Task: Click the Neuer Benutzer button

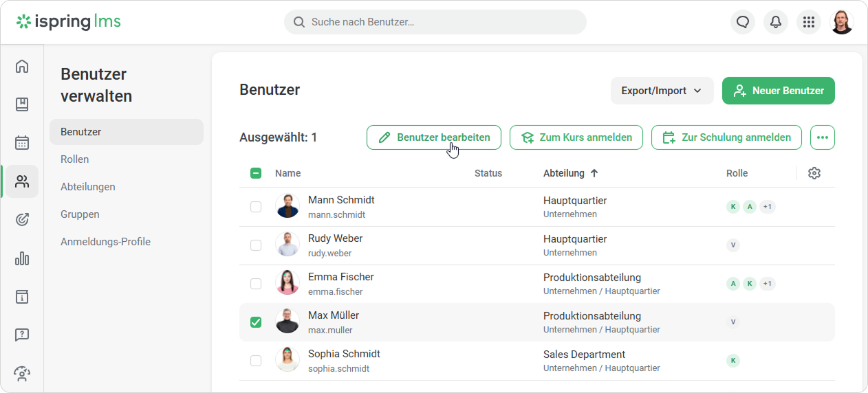Action: (x=778, y=91)
